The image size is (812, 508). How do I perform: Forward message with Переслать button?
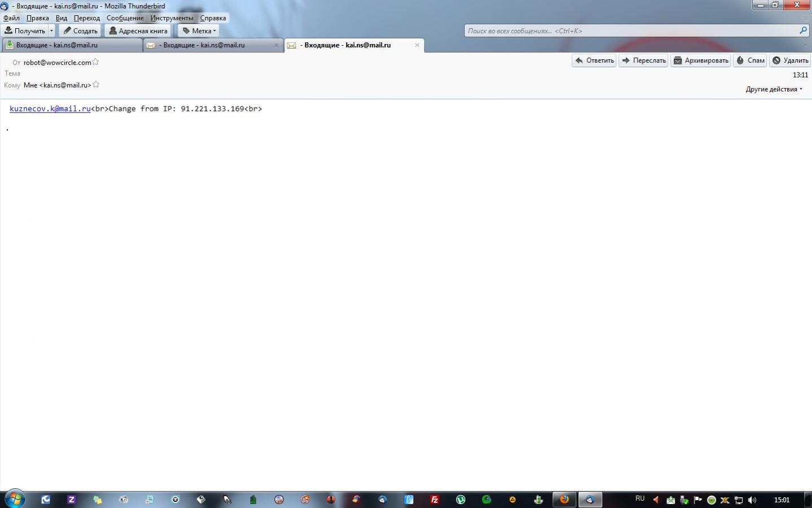click(643, 60)
